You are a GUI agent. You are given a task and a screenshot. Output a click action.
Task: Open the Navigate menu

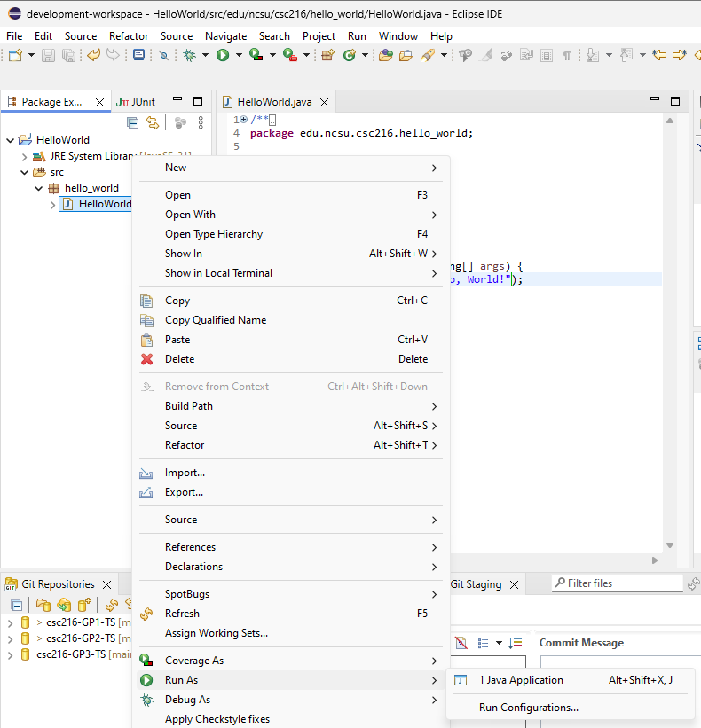[x=225, y=36]
